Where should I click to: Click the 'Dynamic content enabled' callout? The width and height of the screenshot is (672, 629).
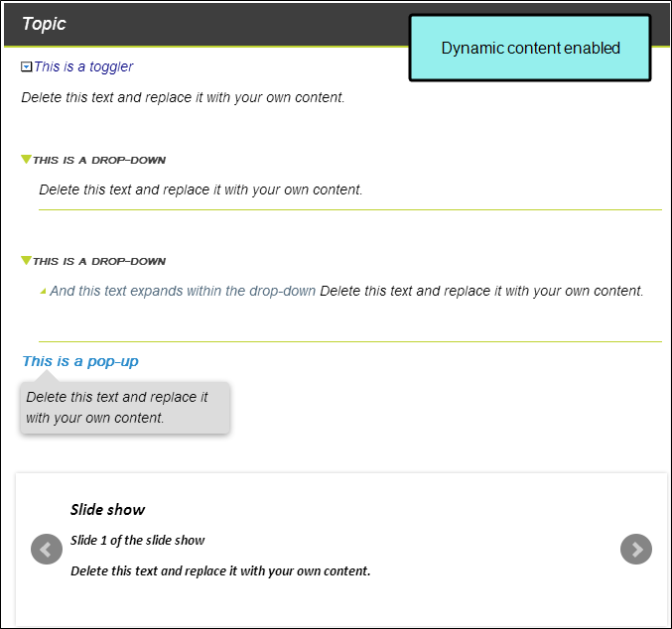(x=530, y=48)
